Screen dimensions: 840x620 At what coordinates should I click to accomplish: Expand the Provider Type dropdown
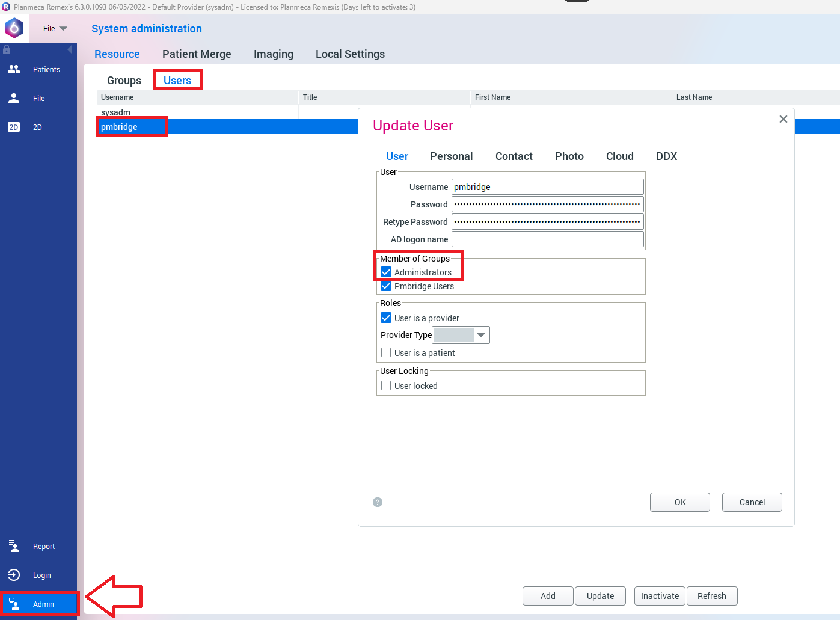pyautogui.click(x=481, y=335)
